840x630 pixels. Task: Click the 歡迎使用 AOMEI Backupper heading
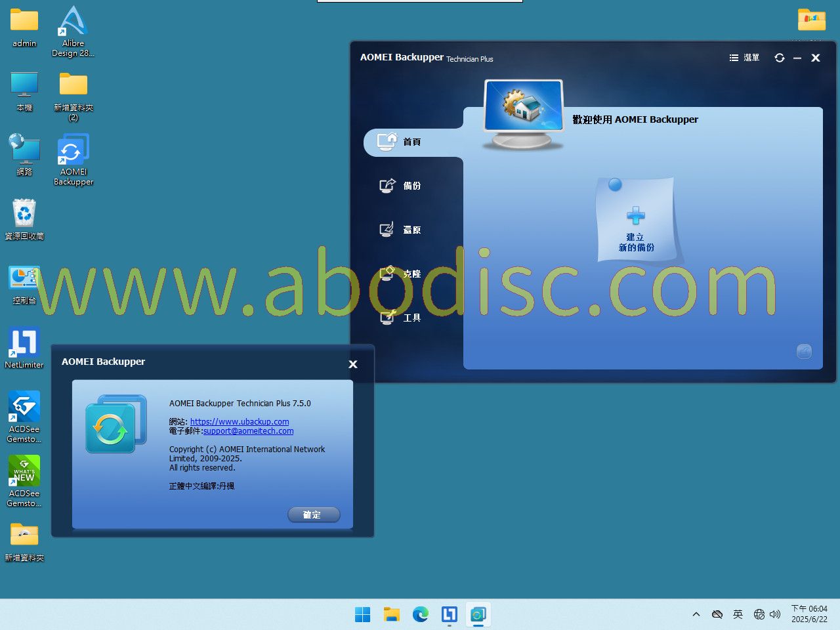(x=635, y=119)
